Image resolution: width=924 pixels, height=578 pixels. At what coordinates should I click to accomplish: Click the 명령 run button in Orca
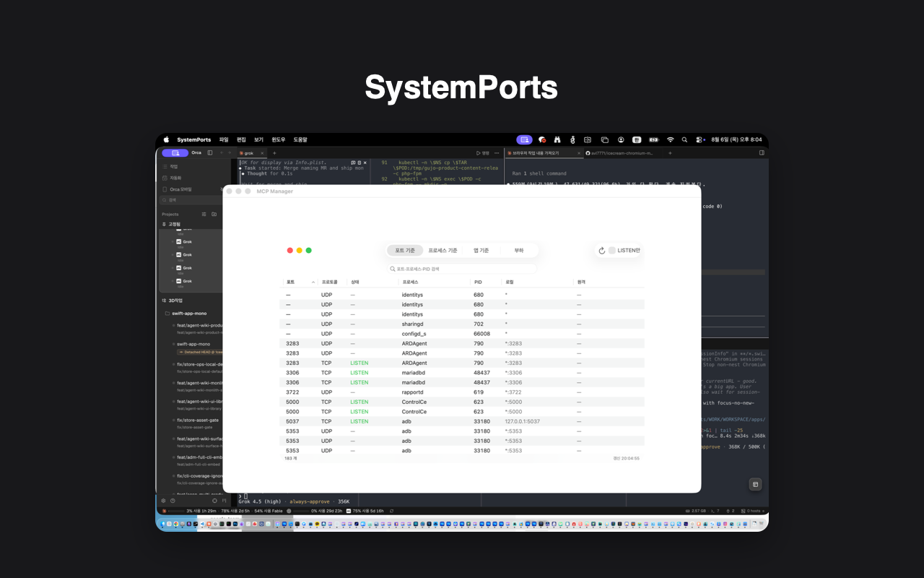tap(483, 153)
